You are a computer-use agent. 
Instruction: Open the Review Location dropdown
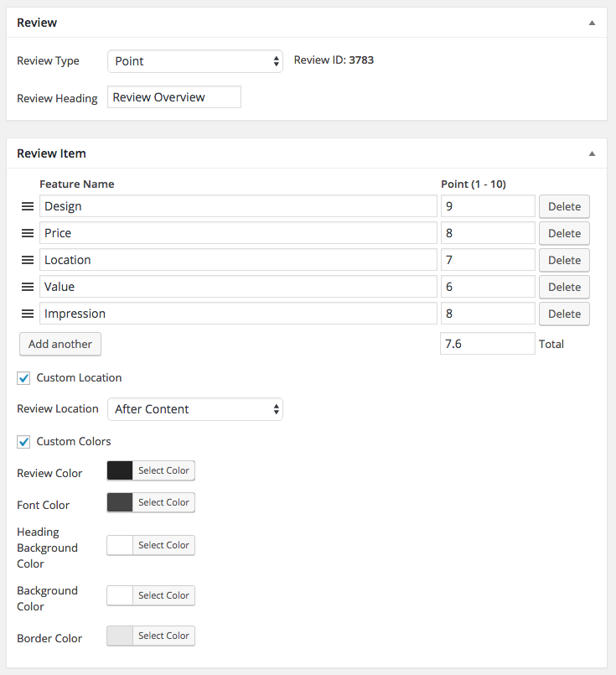195,409
